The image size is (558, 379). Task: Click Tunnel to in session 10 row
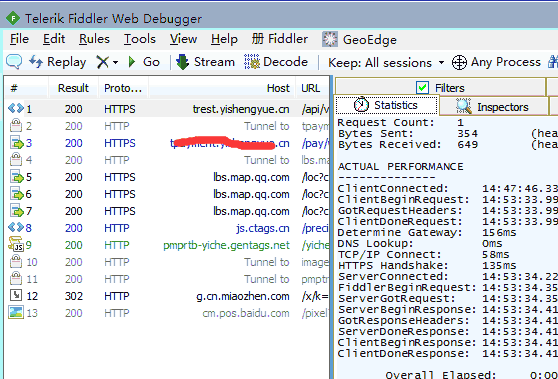(267, 262)
